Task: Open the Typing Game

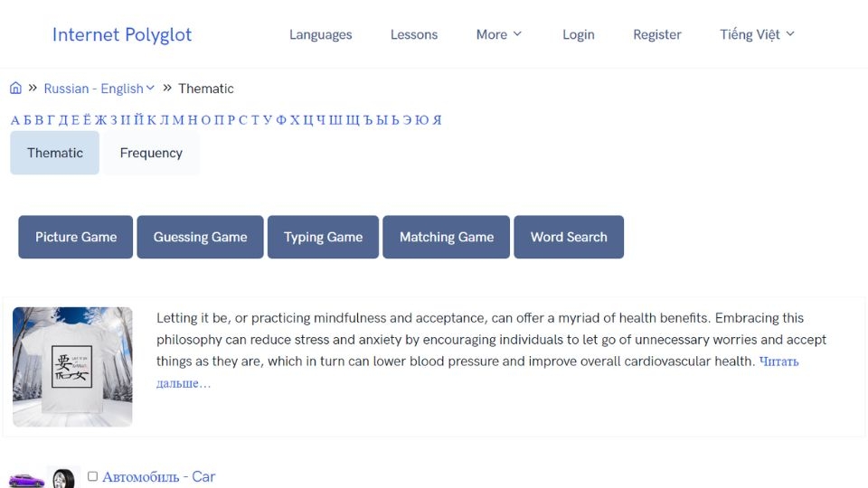Action: pos(323,237)
